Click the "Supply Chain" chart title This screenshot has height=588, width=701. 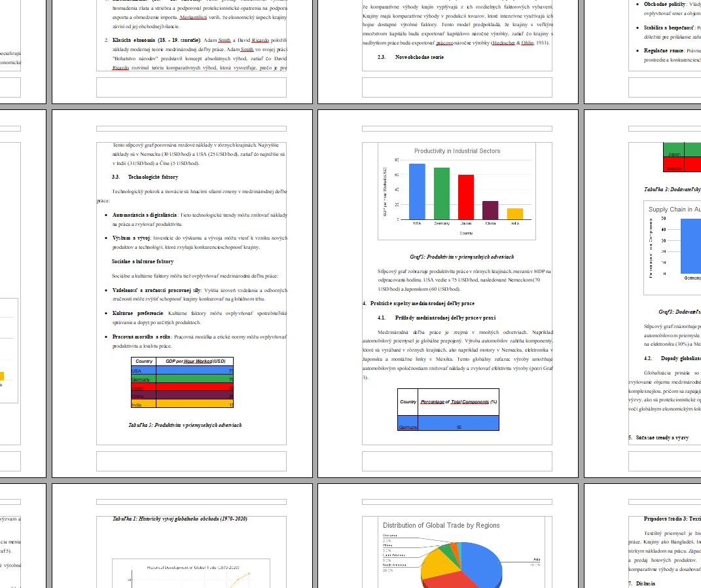tap(674, 210)
